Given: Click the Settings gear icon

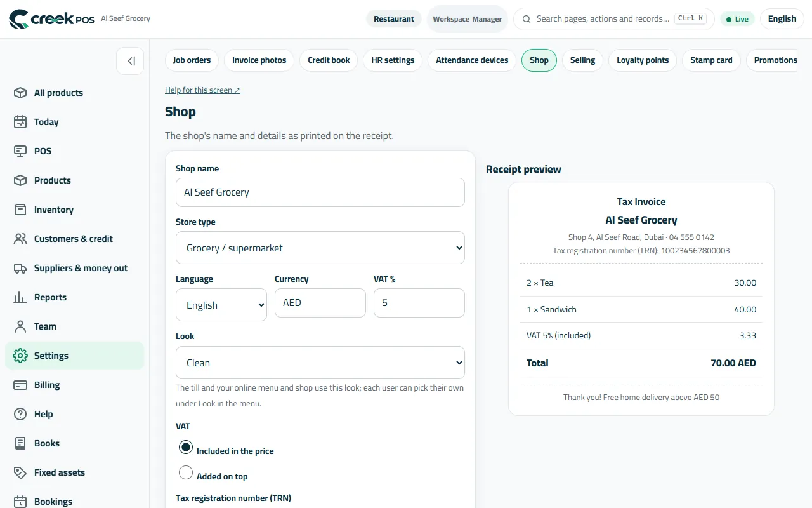Looking at the screenshot, I should pos(20,356).
